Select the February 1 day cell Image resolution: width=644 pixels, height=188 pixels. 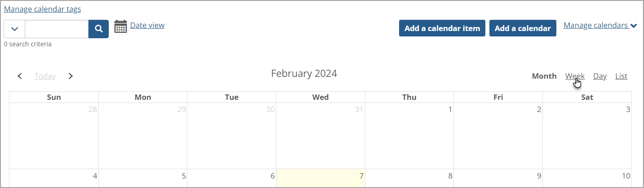[x=409, y=135]
